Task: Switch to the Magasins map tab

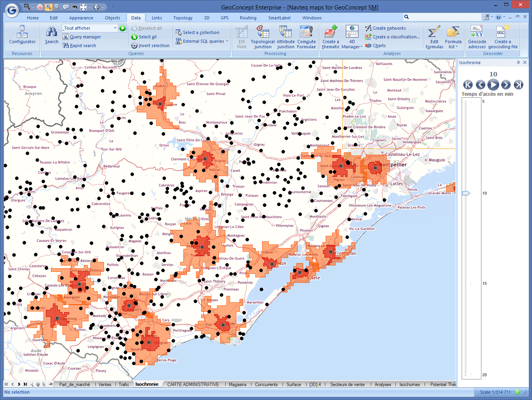Action: [x=238, y=385]
